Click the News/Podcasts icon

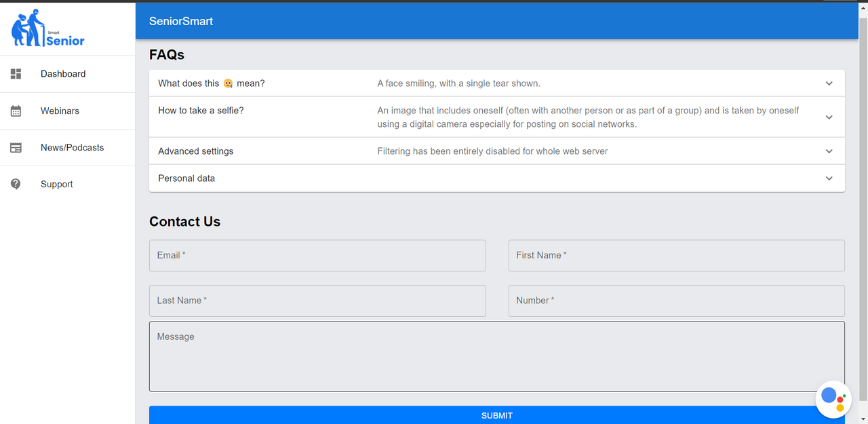16,147
